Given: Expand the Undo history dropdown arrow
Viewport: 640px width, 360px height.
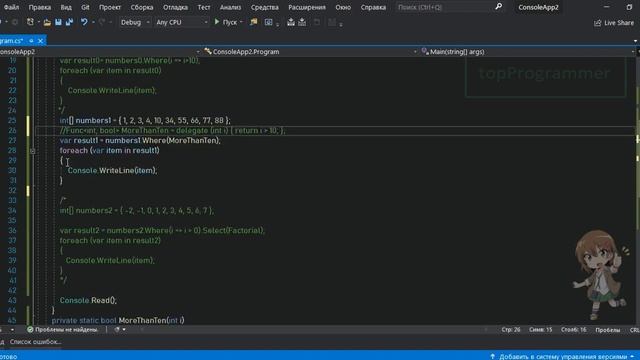Looking at the screenshot, I should click(93, 22).
